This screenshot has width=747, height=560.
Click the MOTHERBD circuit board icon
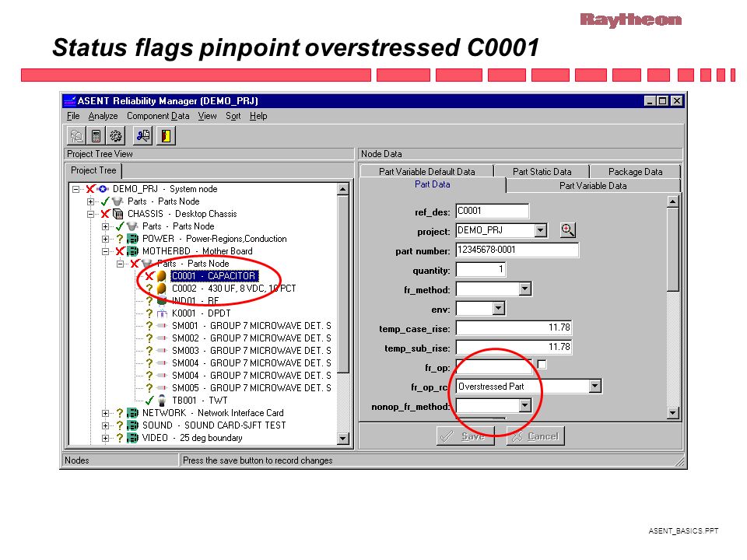point(132,251)
